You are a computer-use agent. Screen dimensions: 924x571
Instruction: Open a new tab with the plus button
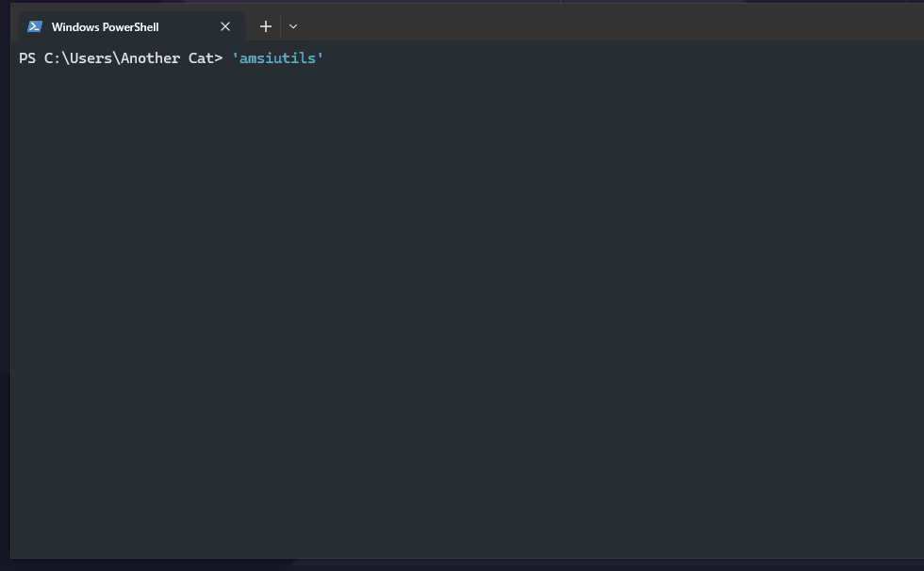(266, 26)
